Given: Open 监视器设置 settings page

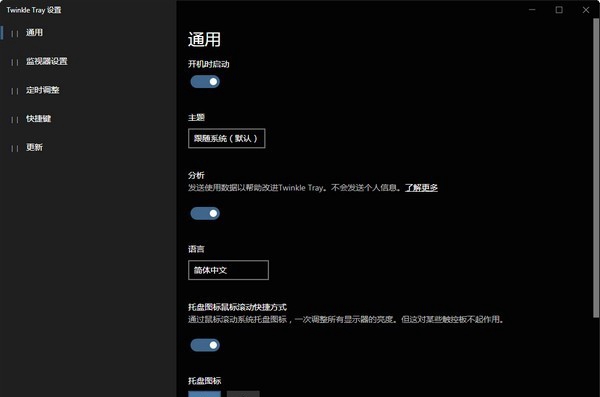Looking at the screenshot, I should click(x=47, y=61).
